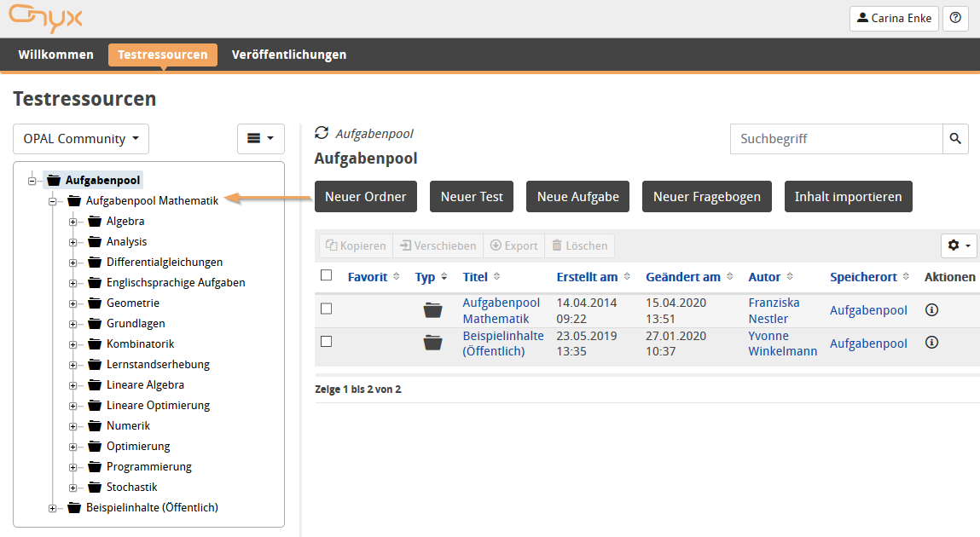Tick the checkbox for Beispielinhalte (Öffentlich)
The width and height of the screenshot is (980, 537).
point(326,342)
